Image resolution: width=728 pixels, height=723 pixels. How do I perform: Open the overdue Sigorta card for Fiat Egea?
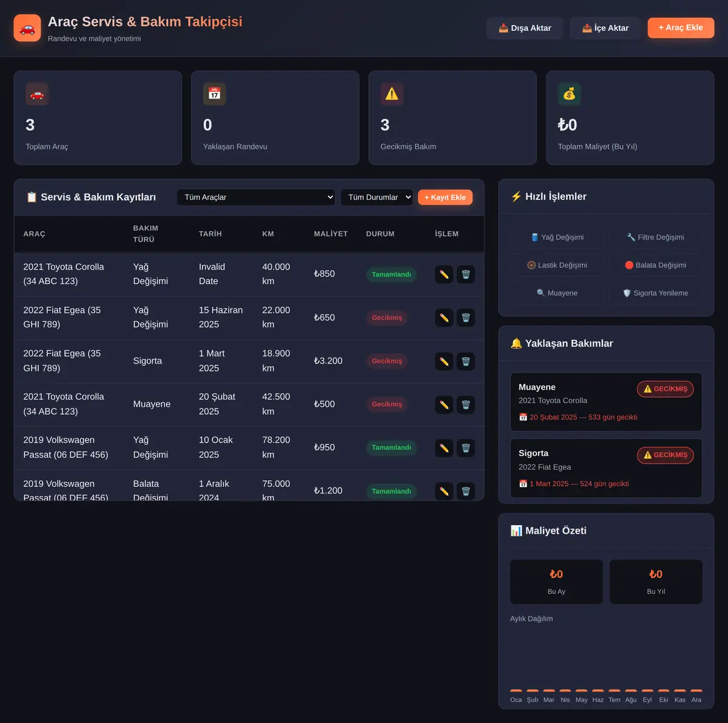(x=606, y=468)
